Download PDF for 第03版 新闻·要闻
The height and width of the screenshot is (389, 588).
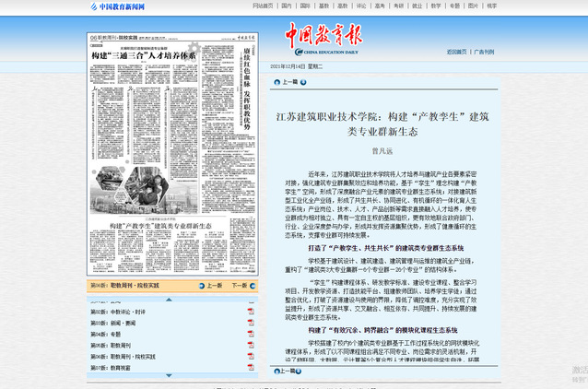(x=251, y=323)
